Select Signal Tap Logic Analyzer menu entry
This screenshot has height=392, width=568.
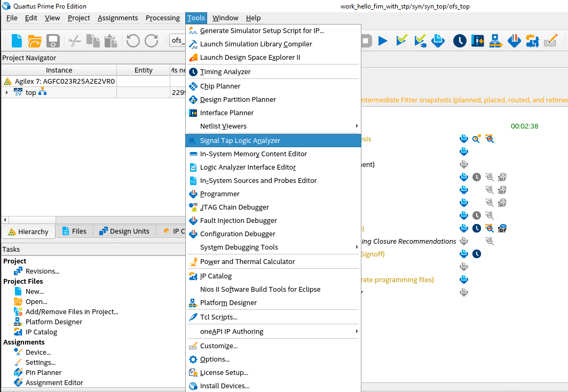pos(240,141)
